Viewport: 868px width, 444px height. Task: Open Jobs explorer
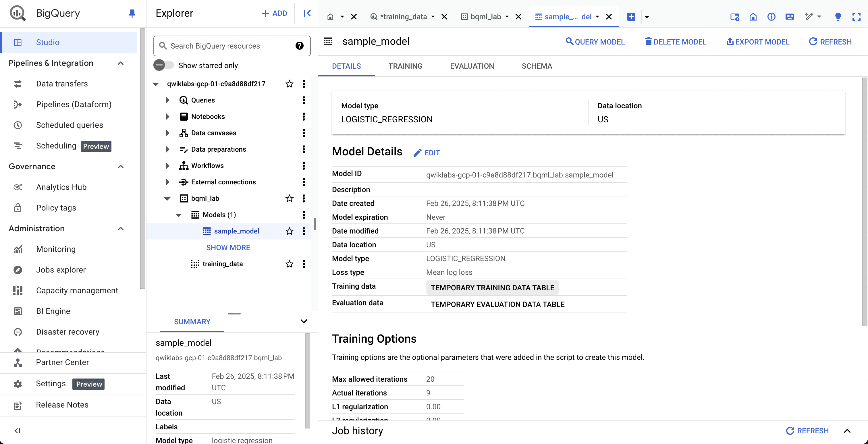[x=61, y=270]
